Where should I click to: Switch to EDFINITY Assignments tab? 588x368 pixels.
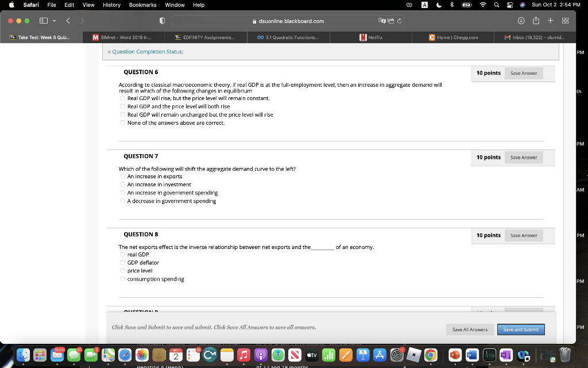pyautogui.click(x=206, y=37)
